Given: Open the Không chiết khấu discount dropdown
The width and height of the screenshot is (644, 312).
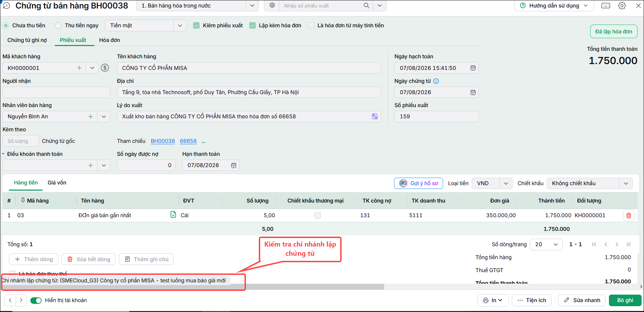Looking at the screenshot, I should (626, 183).
